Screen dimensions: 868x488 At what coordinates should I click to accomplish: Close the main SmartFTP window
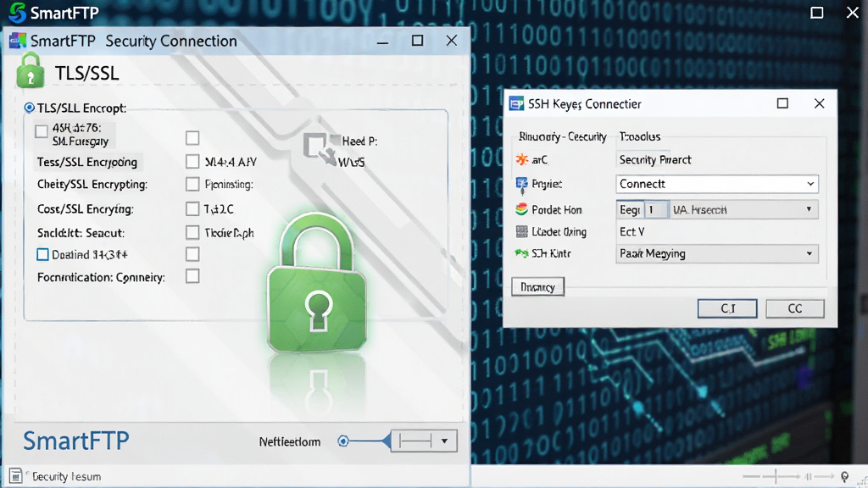(x=853, y=12)
